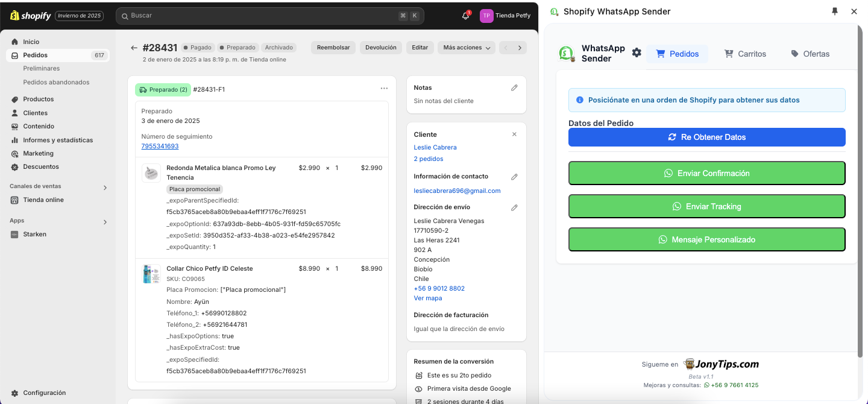Screen dimensions: 868x404
Task: Open Preliminares under Pedidos
Action: (42, 68)
